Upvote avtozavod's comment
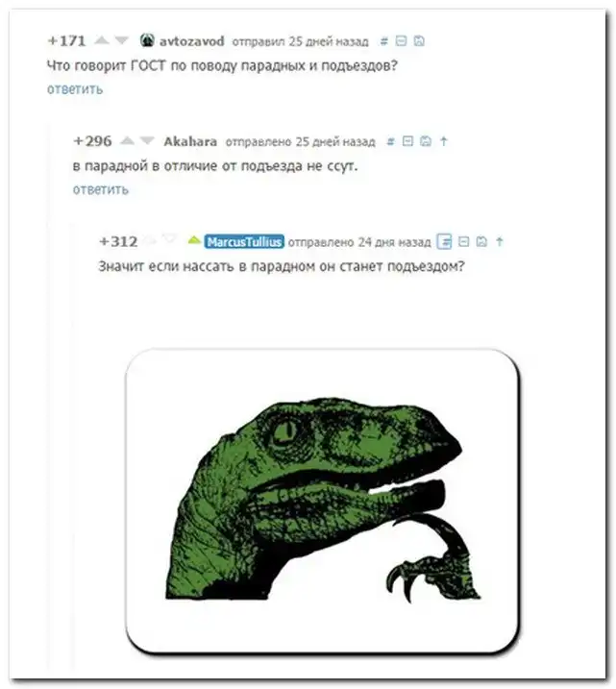 coord(102,40)
